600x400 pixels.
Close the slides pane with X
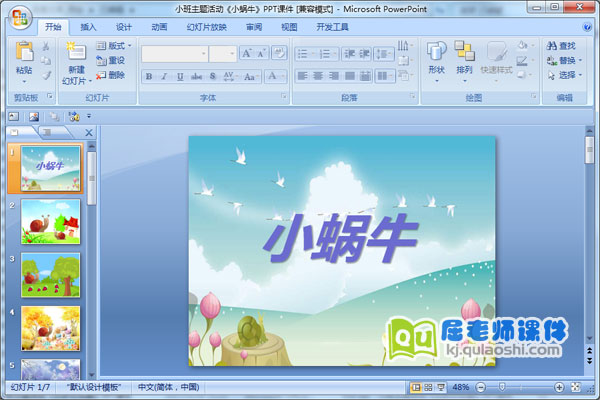pyautogui.click(x=89, y=132)
